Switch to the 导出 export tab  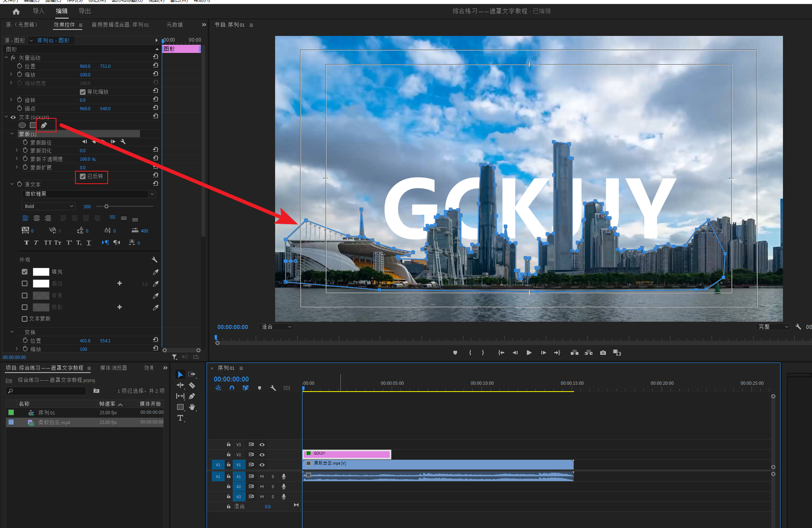[85, 11]
